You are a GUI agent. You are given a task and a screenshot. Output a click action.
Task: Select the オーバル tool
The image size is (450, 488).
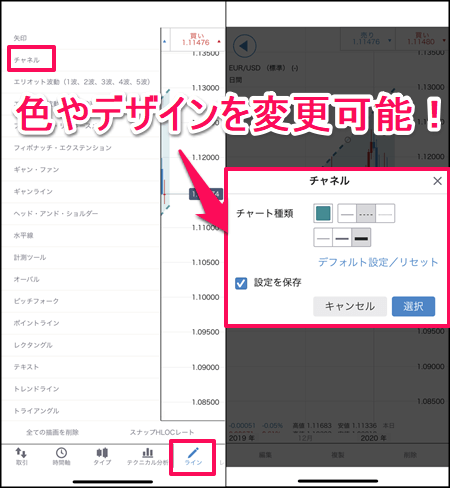coord(26,279)
